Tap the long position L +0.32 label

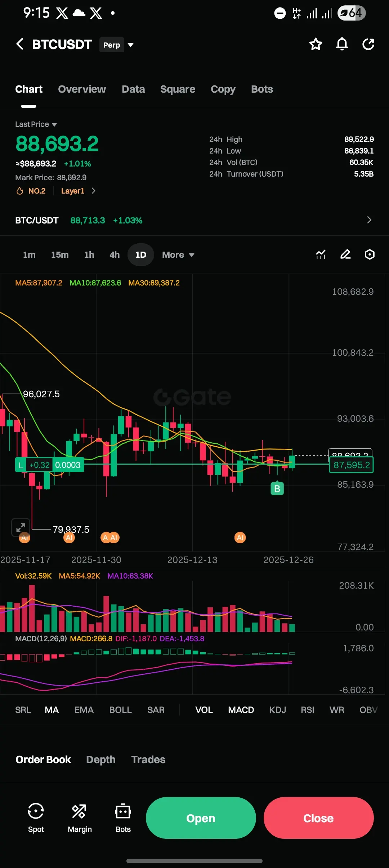(x=49, y=465)
